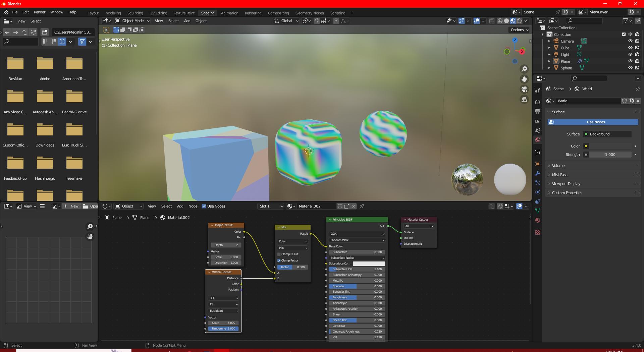Click the snap magnet icon in viewport header
The width and height of the screenshot is (644, 352).
coord(317,21)
